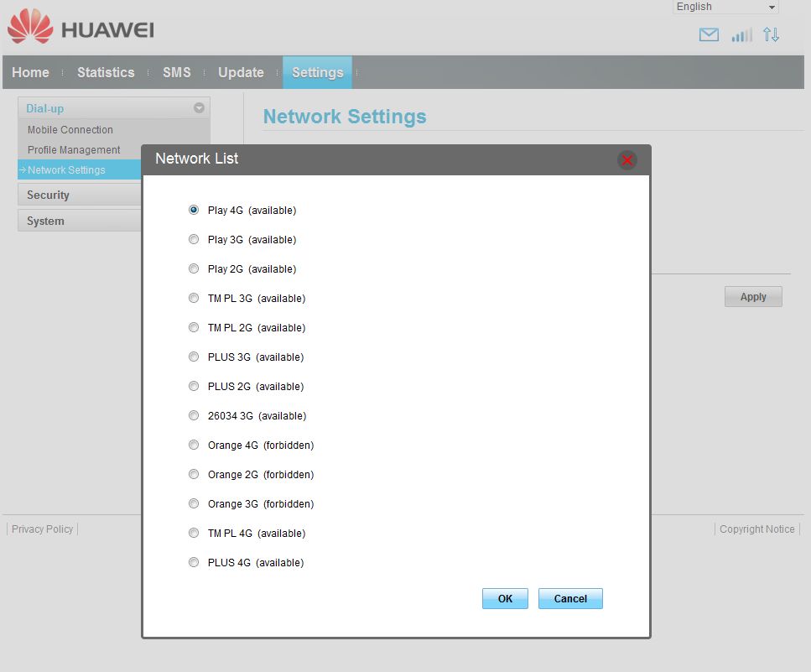This screenshot has width=811, height=672.
Task: Select Play 3G network radio button
Action: click(194, 240)
